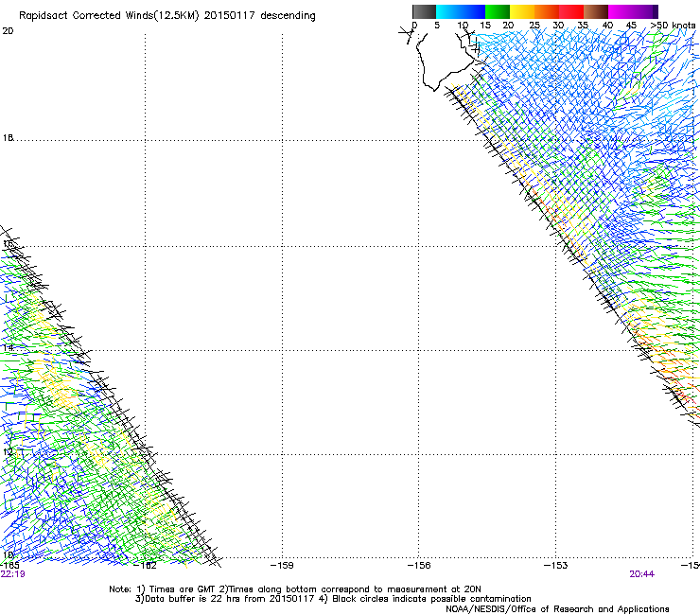Click the legend label '45'
The image size is (700, 615).
[x=631, y=26]
